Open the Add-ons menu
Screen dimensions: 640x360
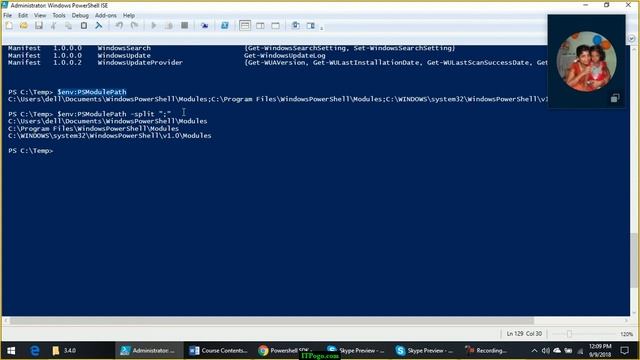tap(106, 16)
